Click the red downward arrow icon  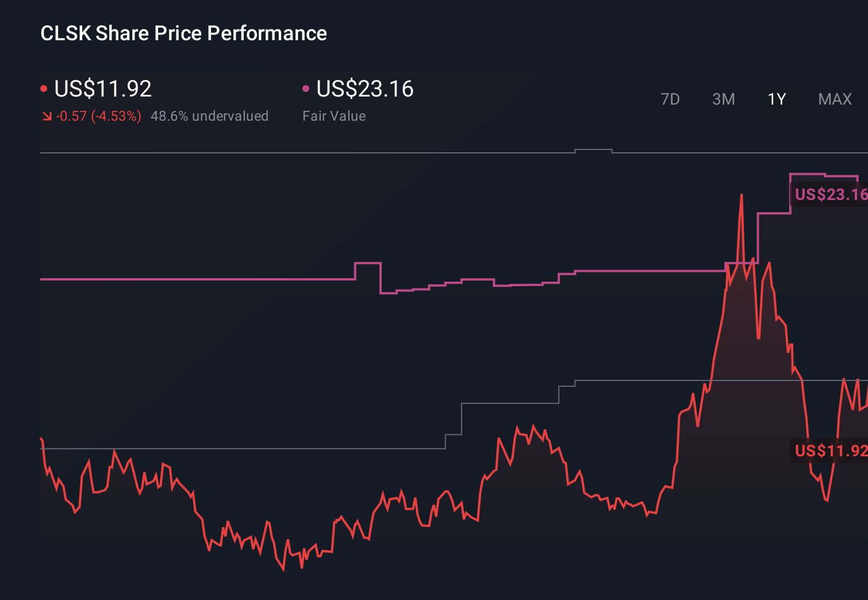click(x=47, y=117)
